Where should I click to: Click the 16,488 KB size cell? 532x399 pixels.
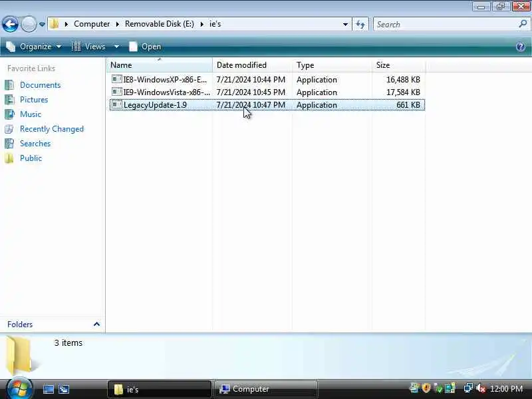403,79
